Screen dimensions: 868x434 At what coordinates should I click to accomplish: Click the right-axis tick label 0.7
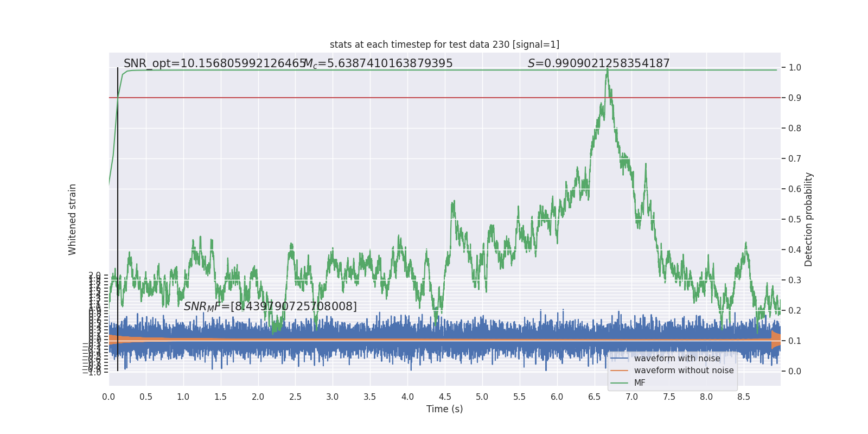795,159
